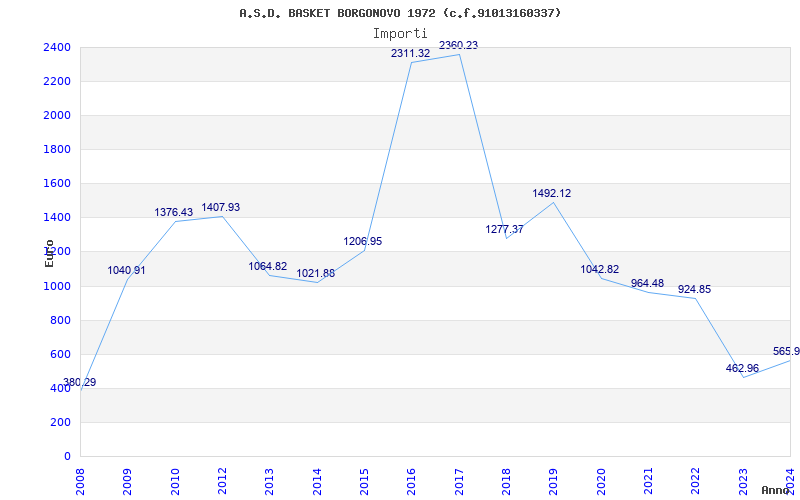
Task: Click the 2013 x-axis year label
Action: click(269, 481)
